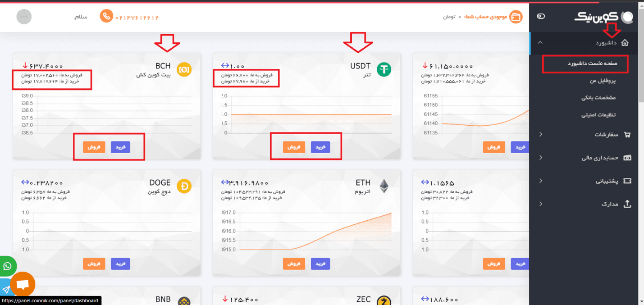Screen dimensions: 644x305
Task: Select the سفارشات sidebar label
Action: pyautogui.click(x=607, y=134)
